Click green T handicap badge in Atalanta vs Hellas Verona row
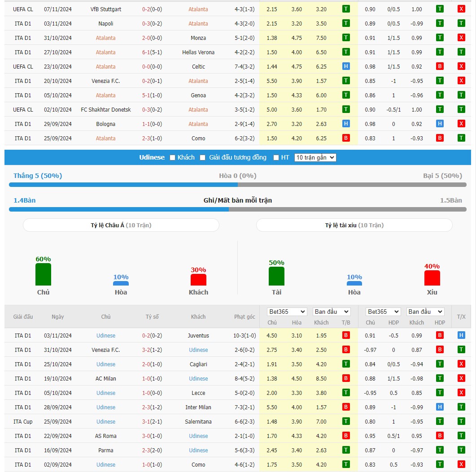This screenshot has width=476, height=472. tap(440, 52)
